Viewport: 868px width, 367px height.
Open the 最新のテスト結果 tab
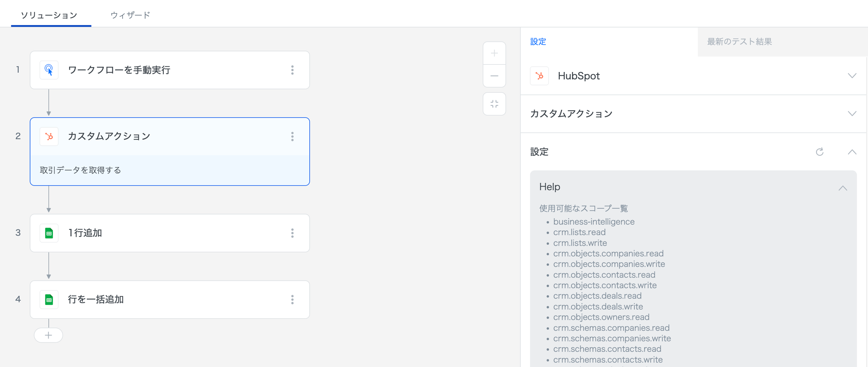[x=739, y=42]
